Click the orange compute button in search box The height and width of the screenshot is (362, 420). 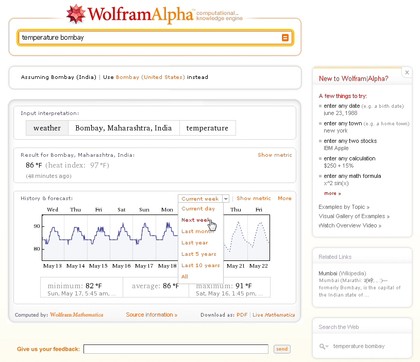tap(285, 38)
